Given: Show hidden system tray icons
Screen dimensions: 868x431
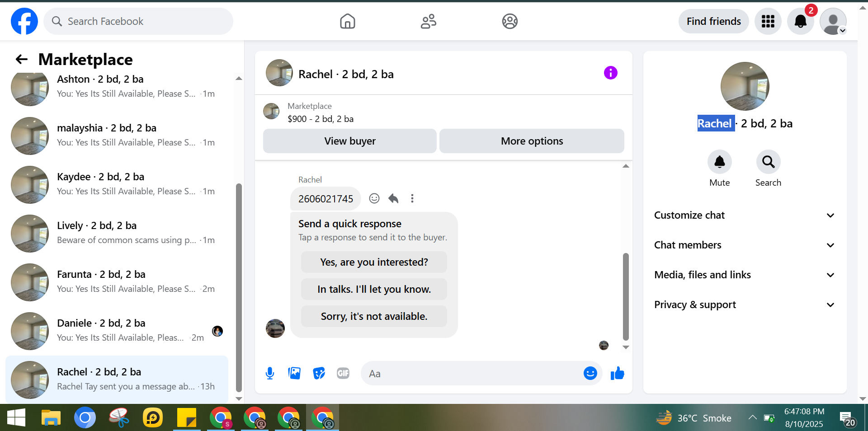Looking at the screenshot, I should 752,417.
